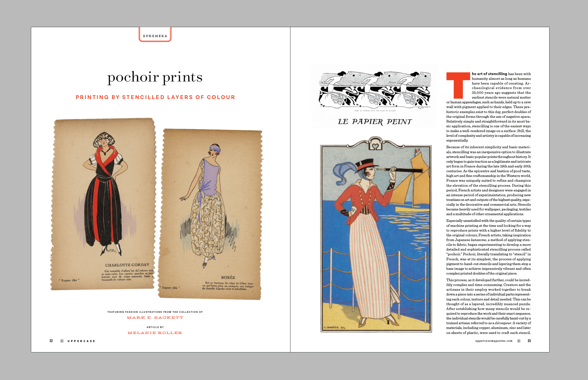This screenshot has width=588, height=380.
Task: Click the italic word 'découpeur'
Action: coord(503,323)
